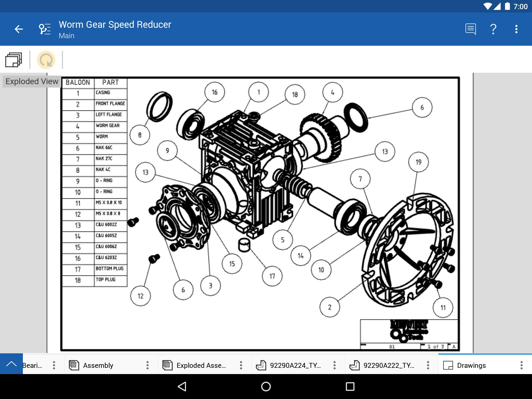This screenshot has height=399, width=532.
Task: Click the more options menu icon
Action: coord(516,28)
